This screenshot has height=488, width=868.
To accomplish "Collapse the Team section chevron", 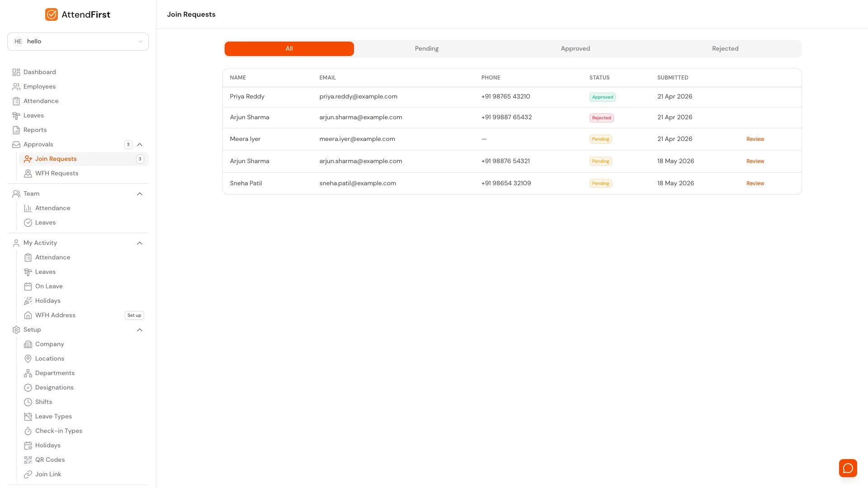I will 140,194.
